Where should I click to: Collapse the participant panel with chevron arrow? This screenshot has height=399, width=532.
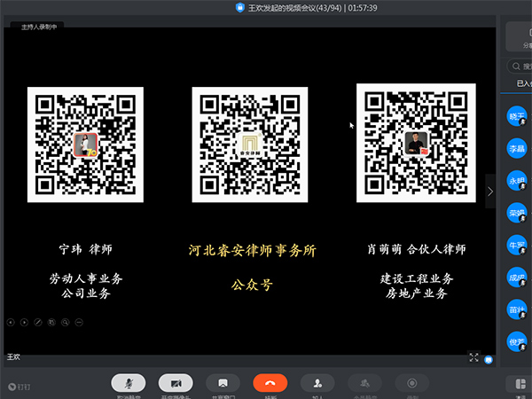pyautogui.click(x=490, y=192)
